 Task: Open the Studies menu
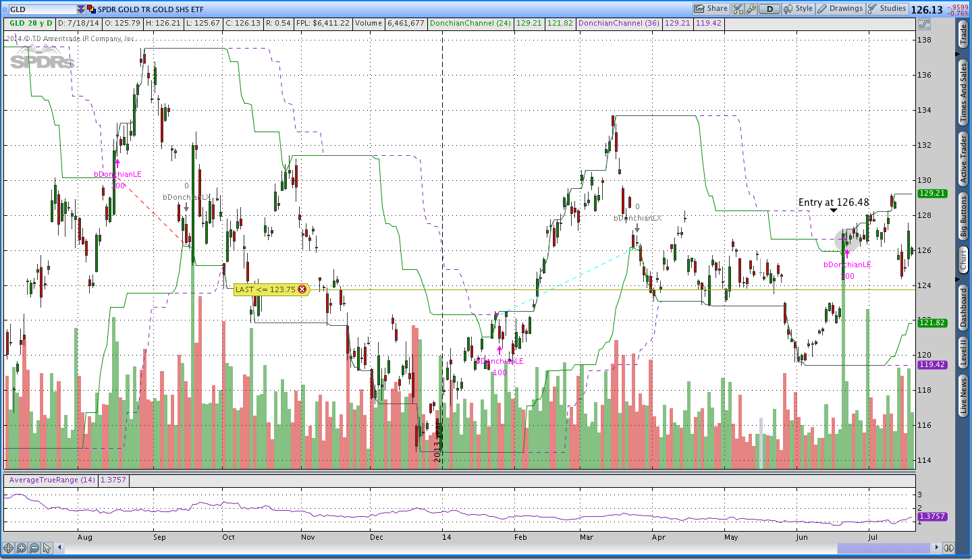(x=887, y=9)
